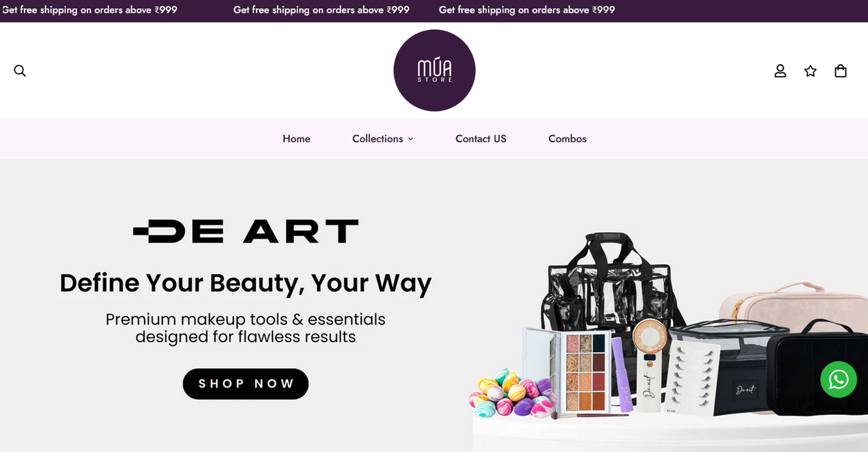Image resolution: width=868 pixels, height=452 pixels.
Task: Open the shopping bag cart icon
Action: pyautogui.click(x=840, y=71)
